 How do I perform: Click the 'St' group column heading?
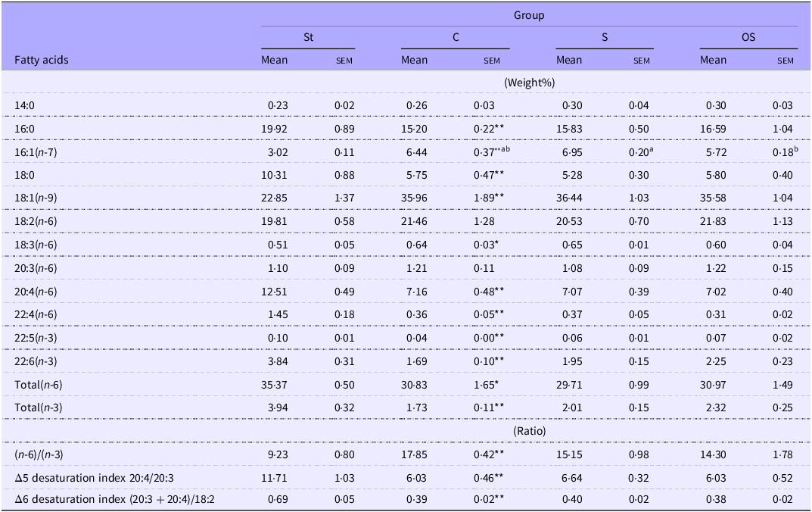pos(308,37)
